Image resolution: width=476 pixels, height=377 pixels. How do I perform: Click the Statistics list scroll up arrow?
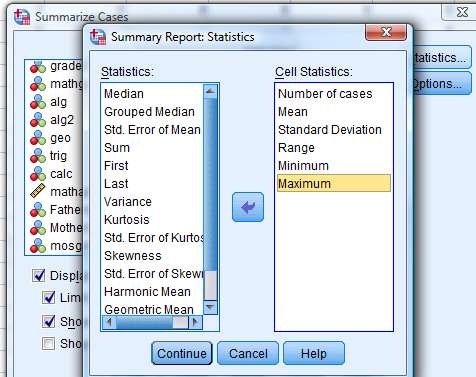pyautogui.click(x=210, y=91)
